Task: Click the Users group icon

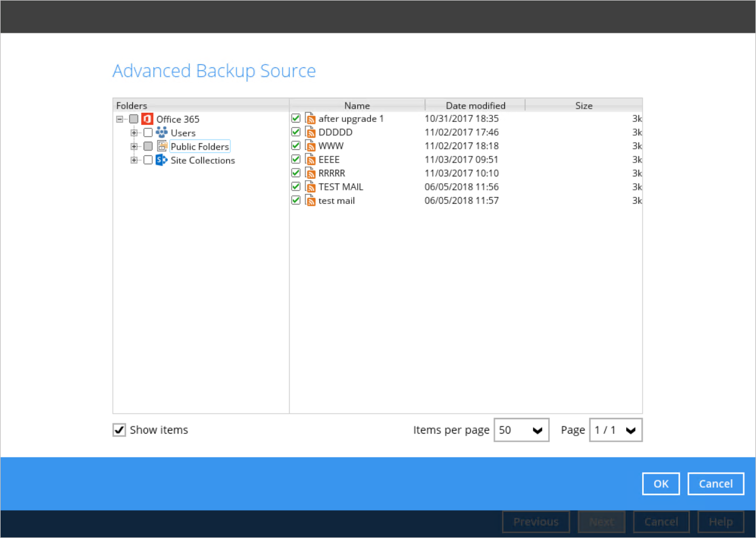Action: click(161, 133)
